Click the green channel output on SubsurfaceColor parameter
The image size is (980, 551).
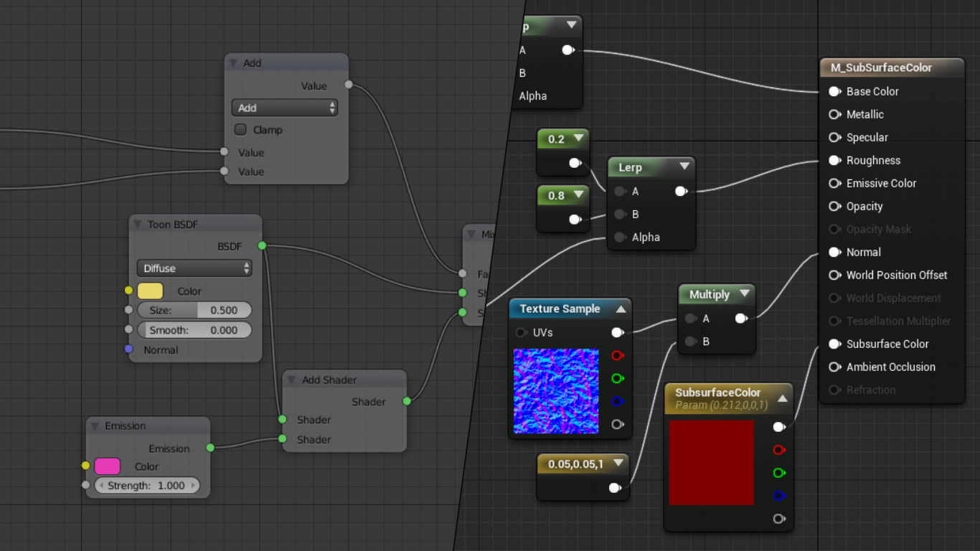[779, 473]
